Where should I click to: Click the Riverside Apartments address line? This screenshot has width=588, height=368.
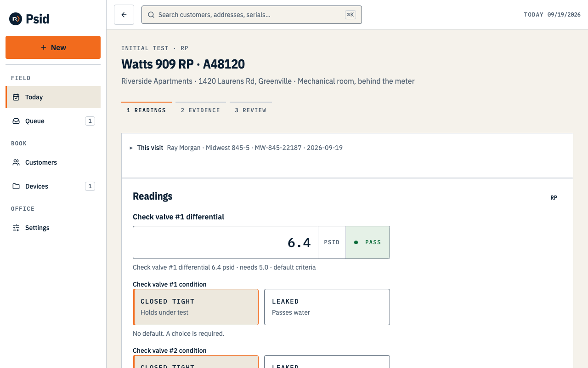coord(268,81)
